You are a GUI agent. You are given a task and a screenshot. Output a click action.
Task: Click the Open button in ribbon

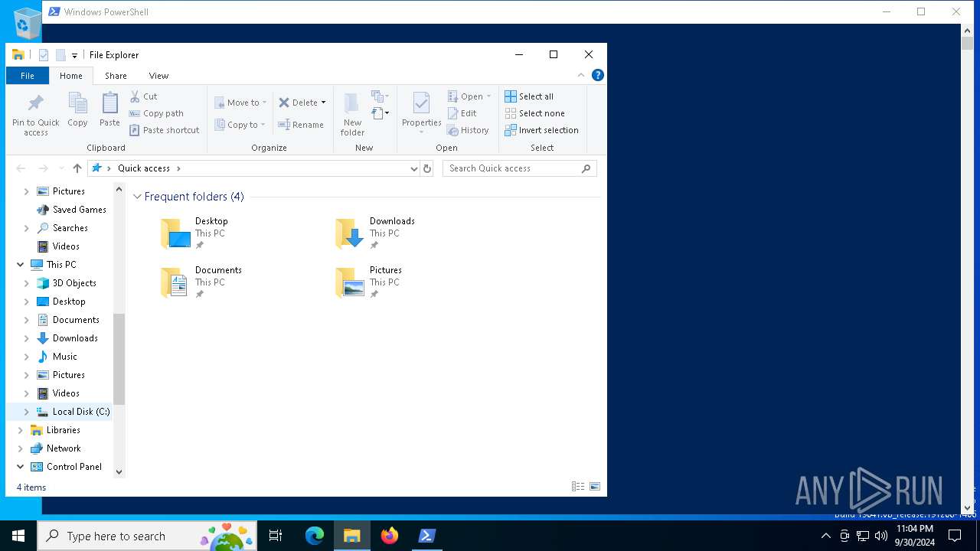(x=469, y=96)
